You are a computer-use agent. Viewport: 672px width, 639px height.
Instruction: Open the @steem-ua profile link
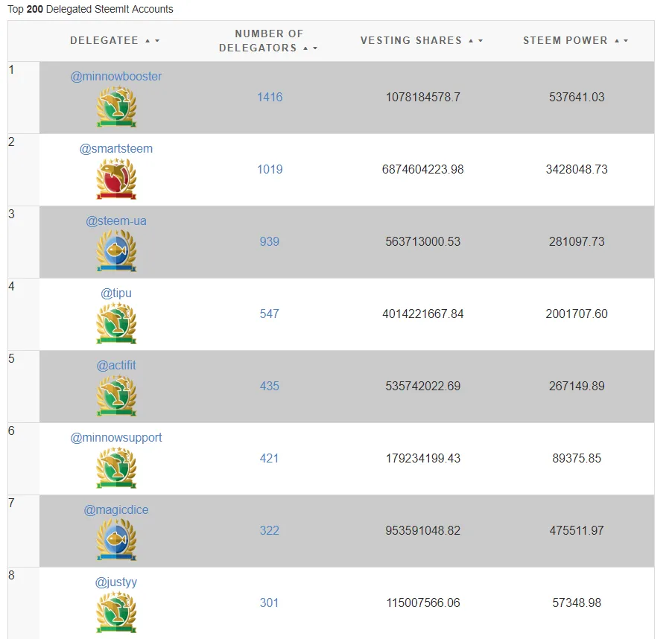click(x=116, y=221)
